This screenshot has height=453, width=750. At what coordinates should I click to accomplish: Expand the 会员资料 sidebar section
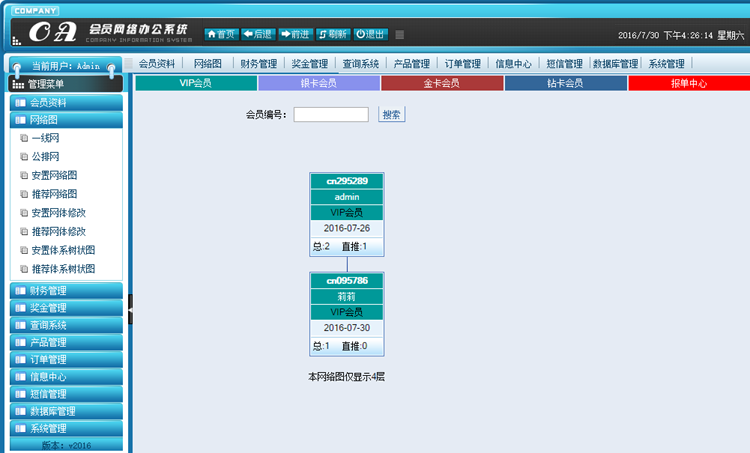click(x=66, y=102)
